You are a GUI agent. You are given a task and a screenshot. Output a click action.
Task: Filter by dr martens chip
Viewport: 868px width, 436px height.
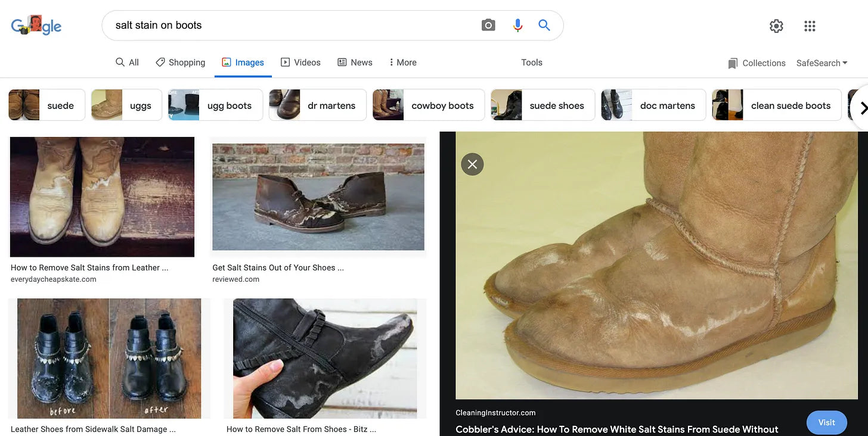pyautogui.click(x=317, y=105)
